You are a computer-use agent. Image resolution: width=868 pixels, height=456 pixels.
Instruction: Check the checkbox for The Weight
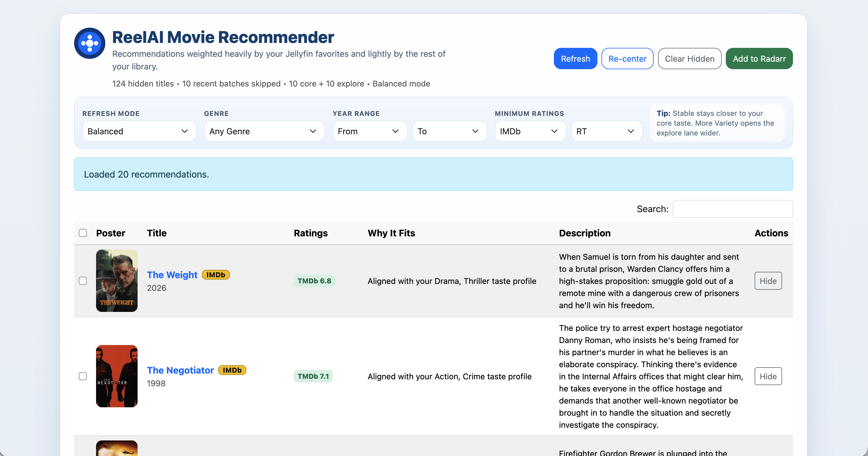tap(83, 281)
